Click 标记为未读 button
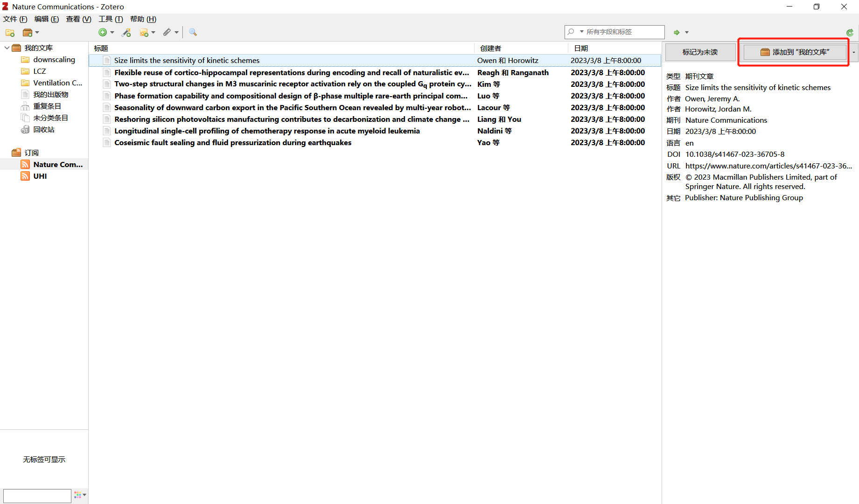Screen dimensions: 859x504 coord(700,52)
